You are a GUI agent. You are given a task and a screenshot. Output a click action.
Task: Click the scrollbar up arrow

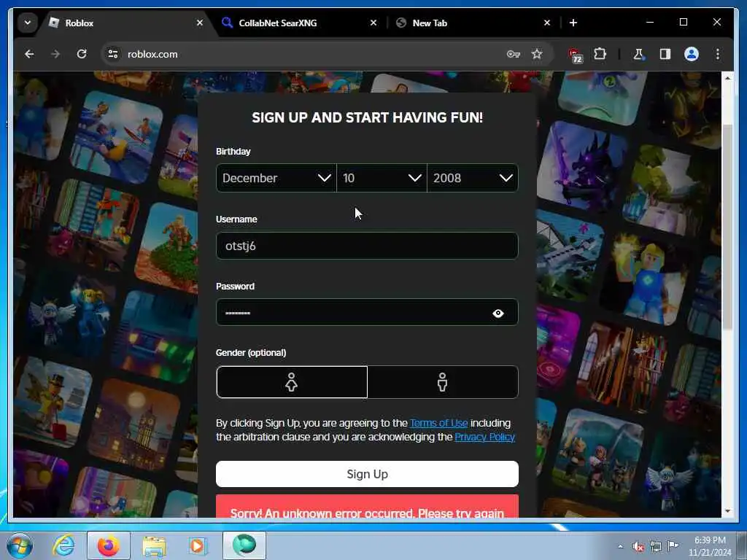click(727, 78)
